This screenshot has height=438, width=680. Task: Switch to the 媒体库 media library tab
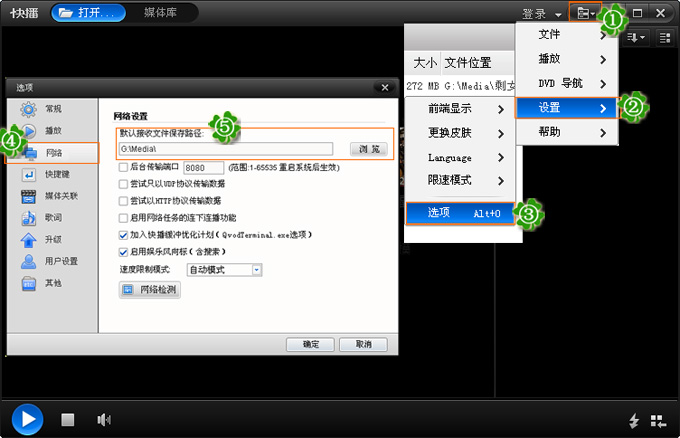(x=160, y=13)
